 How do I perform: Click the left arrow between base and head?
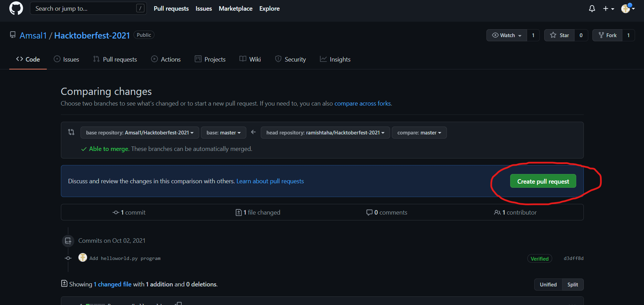254,132
